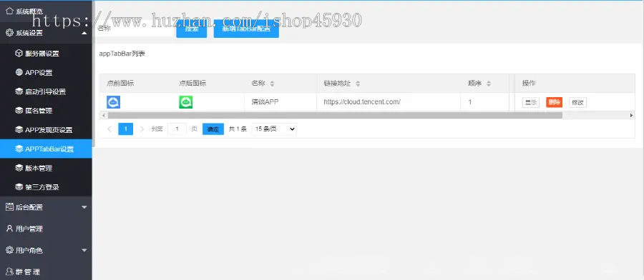
Task: Click the horizontal scrollbar right arrow
Action: 632,116
